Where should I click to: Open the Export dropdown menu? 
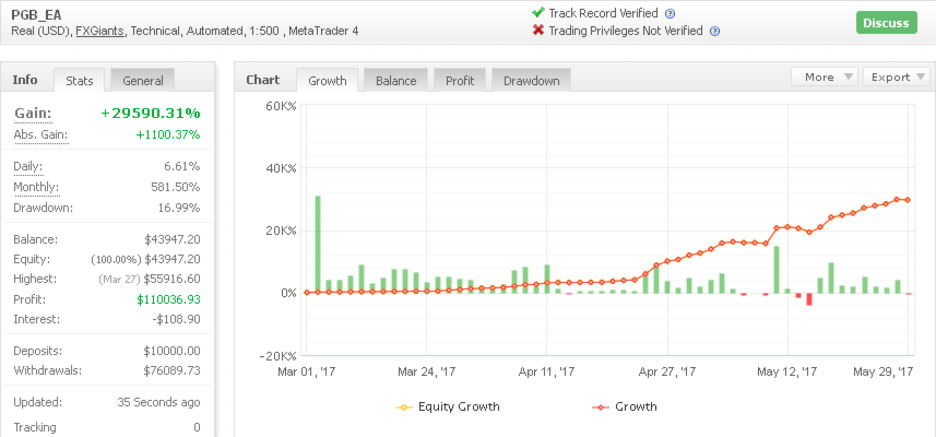(896, 76)
